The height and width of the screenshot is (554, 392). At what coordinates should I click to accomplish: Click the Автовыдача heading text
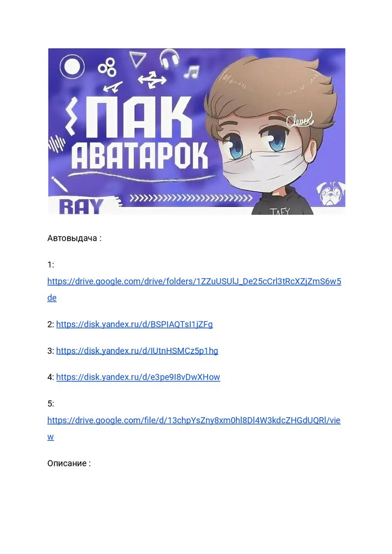click(75, 238)
